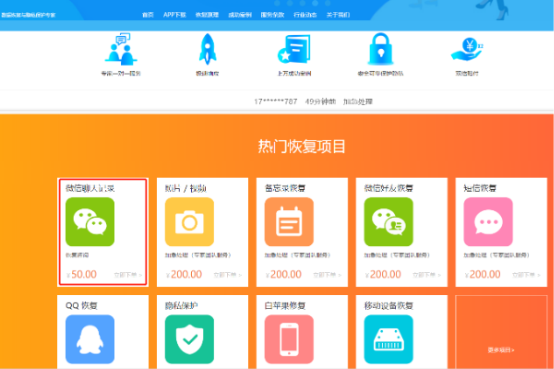Click 立即下单 under 微信好友恢复
554x369 pixels.
click(427, 275)
